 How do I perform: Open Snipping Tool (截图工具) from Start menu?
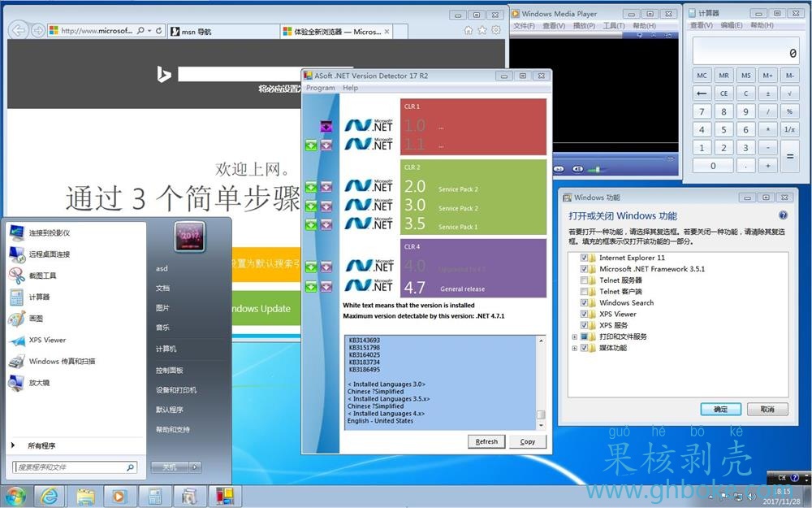[42, 276]
